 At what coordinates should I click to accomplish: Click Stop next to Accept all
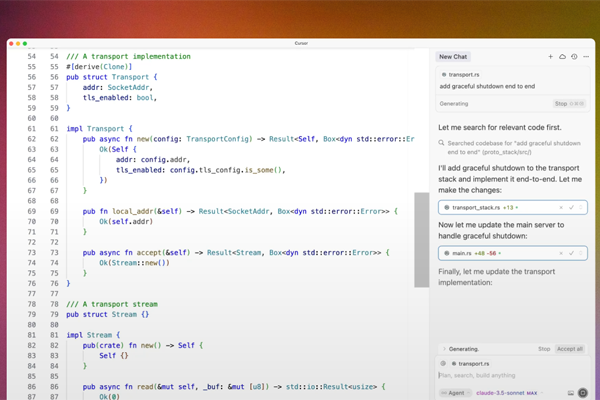tap(544, 349)
